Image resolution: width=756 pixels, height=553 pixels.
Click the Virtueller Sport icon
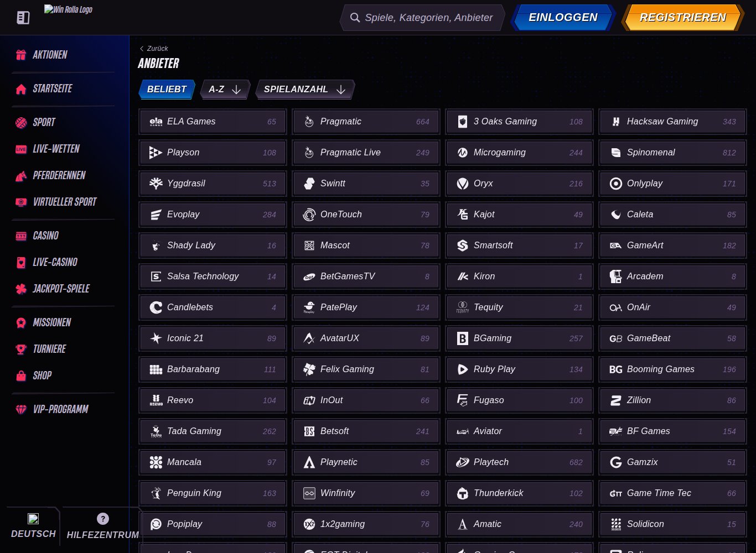tap(21, 202)
